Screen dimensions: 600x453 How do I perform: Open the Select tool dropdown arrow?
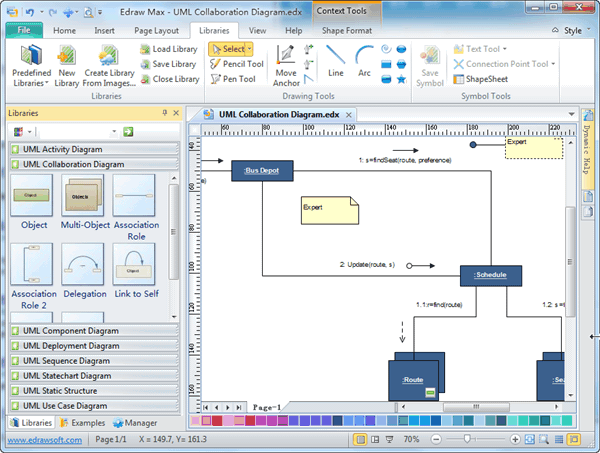(249, 49)
